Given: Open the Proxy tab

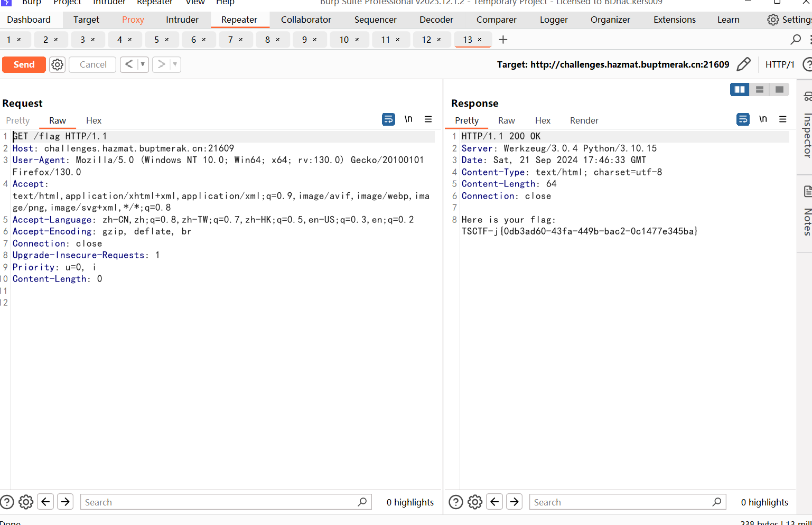Looking at the screenshot, I should coord(133,20).
